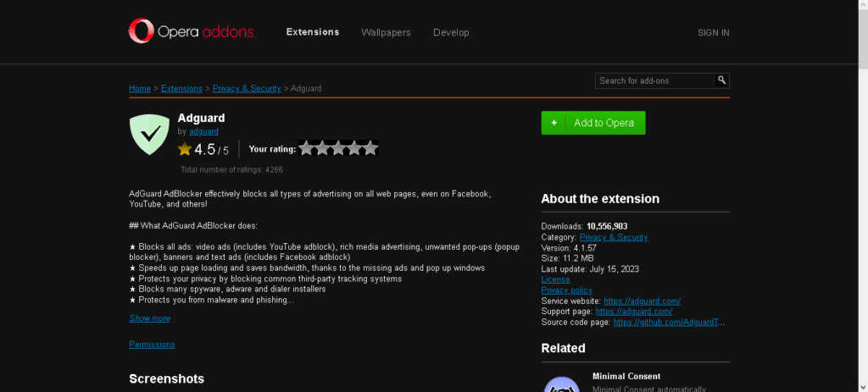Click the Adguard shield icon
Image resolution: width=868 pixels, height=392 pixels.
pyautogui.click(x=149, y=135)
